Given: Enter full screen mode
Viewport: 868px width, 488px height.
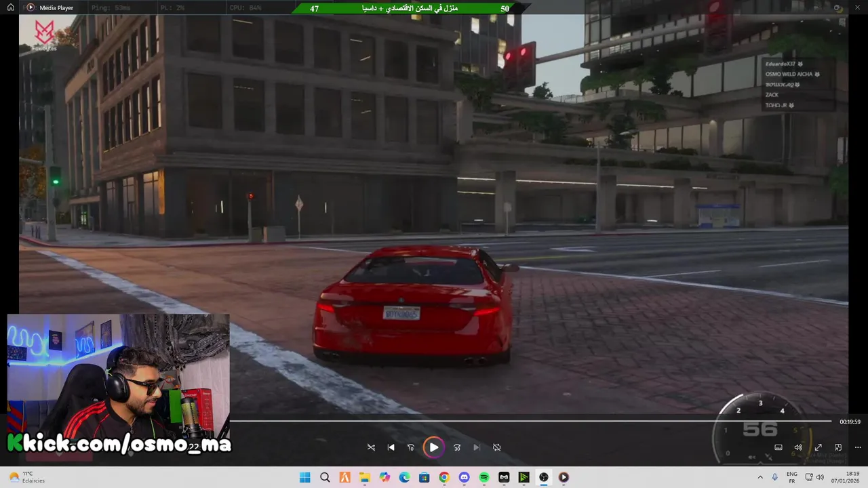Looking at the screenshot, I should (818, 447).
